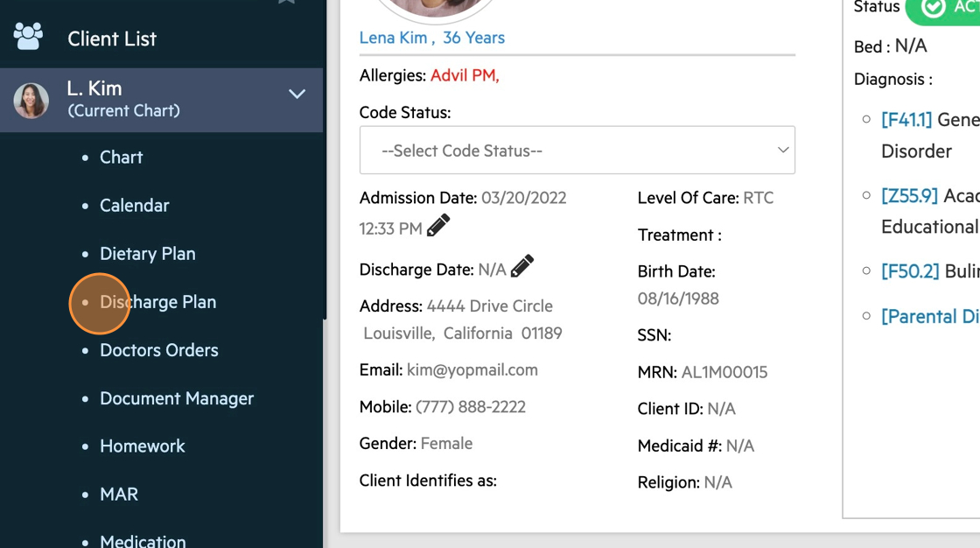
Task: Go to Calendar in sidebar
Action: [134, 206]
